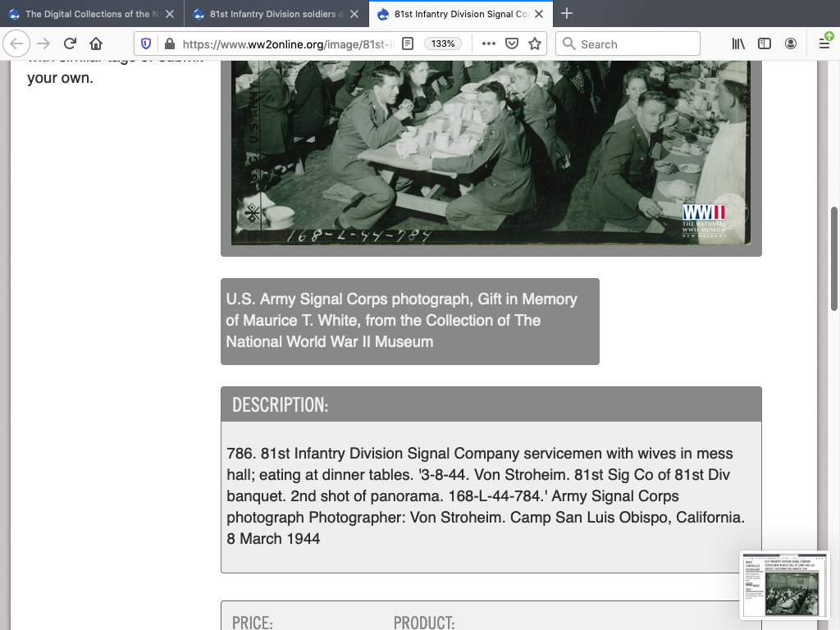Open the page actions three-dot menu
The image size is (840, 630).
pyautogui.click(x=488, y=44)
